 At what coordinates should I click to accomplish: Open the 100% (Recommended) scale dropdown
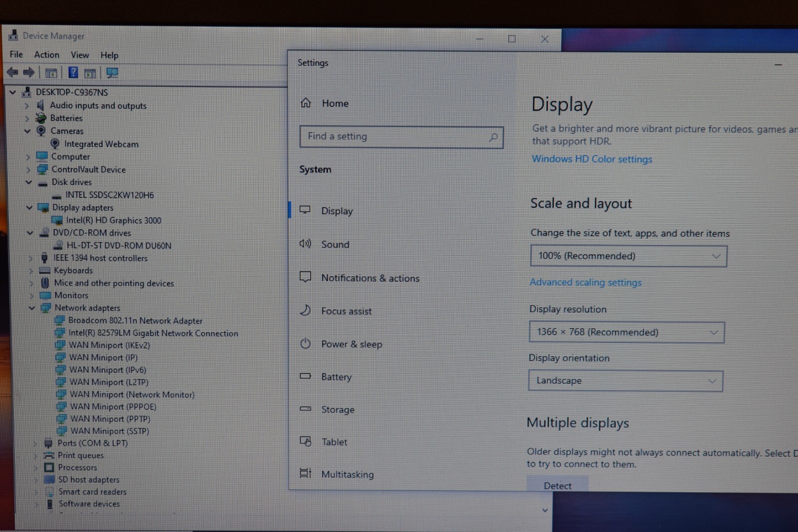(628, 256)
